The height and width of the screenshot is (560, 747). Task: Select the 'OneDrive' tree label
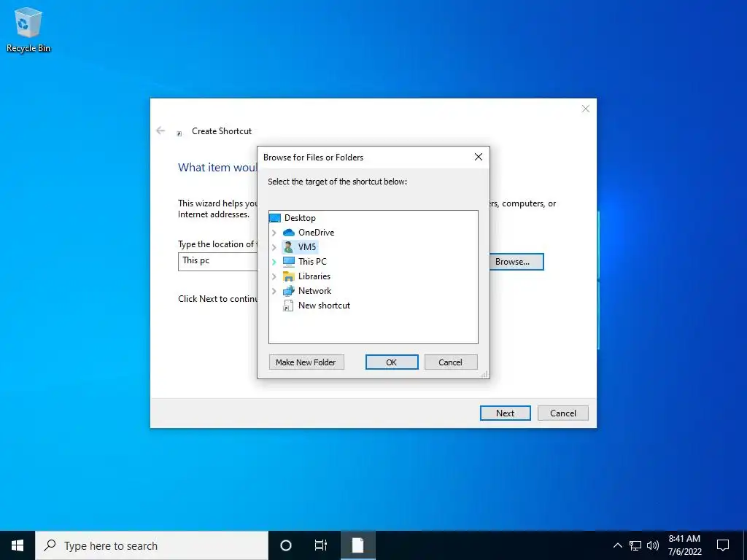[x=317, y=233]
